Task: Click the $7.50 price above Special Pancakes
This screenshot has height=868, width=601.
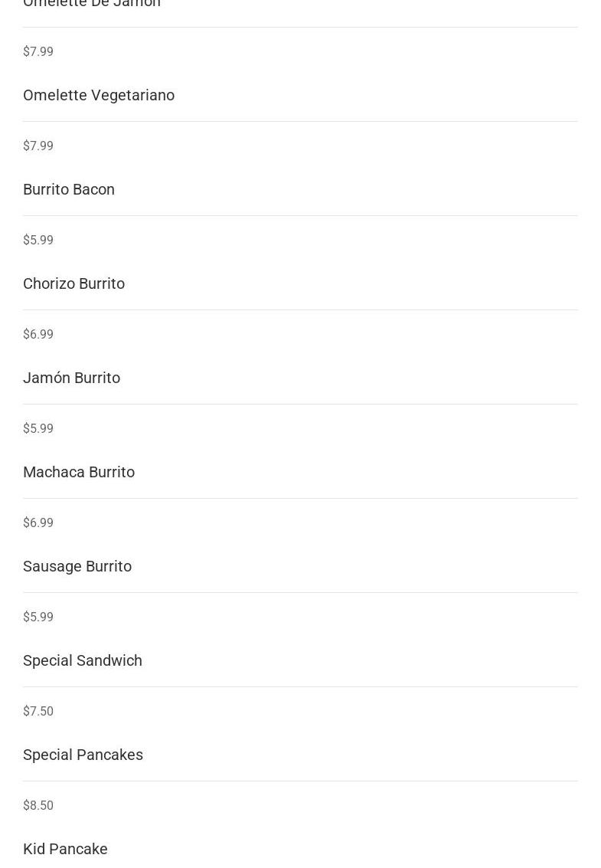Action: coord(38,711)
